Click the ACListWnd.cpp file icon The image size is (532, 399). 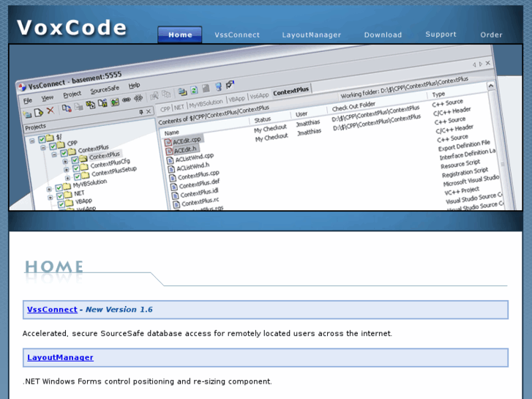point(171,160)
